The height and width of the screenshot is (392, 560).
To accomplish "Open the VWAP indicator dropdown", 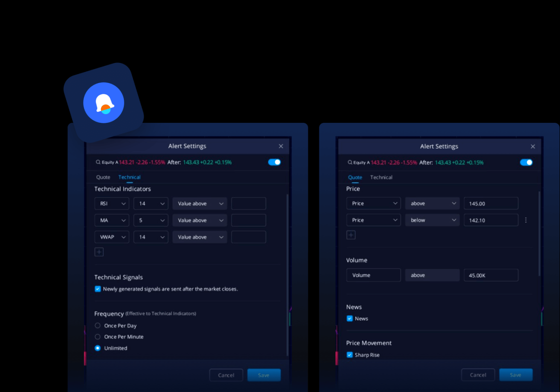I will (x=112, y=237).
